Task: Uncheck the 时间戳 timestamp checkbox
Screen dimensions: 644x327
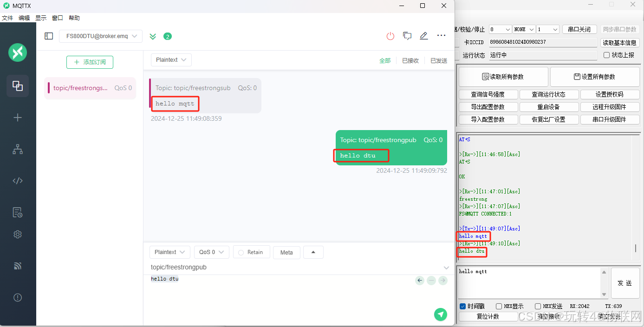Action: pos(463,306)
